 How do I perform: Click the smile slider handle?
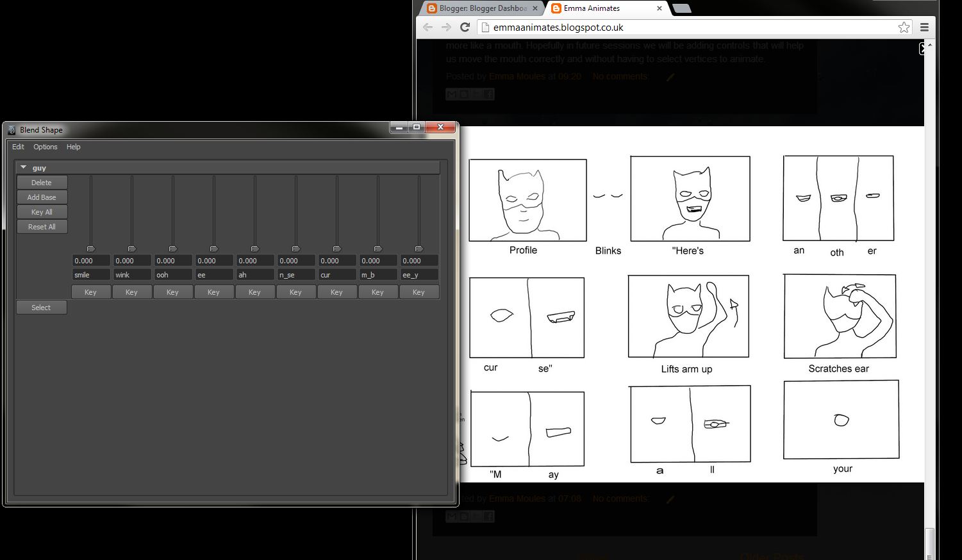pos(91,249)
